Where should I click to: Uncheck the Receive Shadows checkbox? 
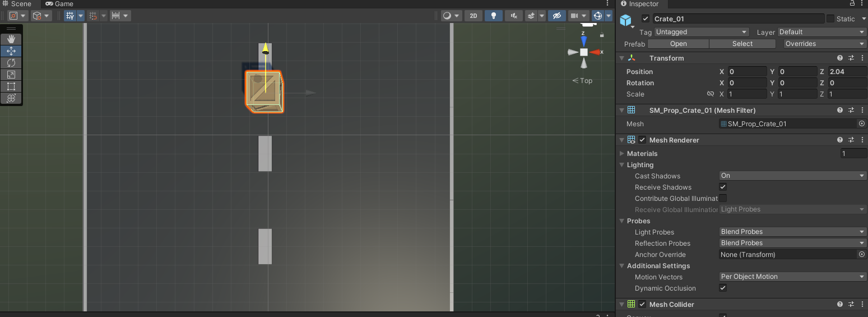(x=723, y=187)
